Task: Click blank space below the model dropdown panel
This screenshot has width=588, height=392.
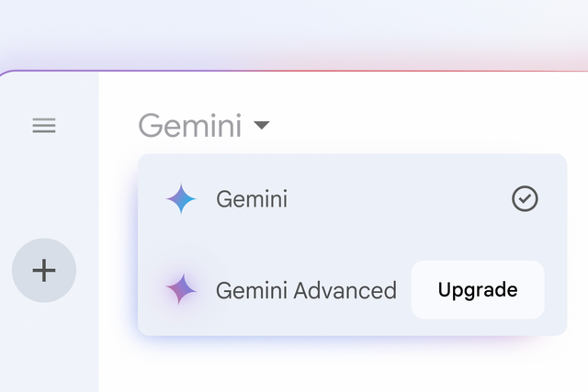Action: [349, 365]
